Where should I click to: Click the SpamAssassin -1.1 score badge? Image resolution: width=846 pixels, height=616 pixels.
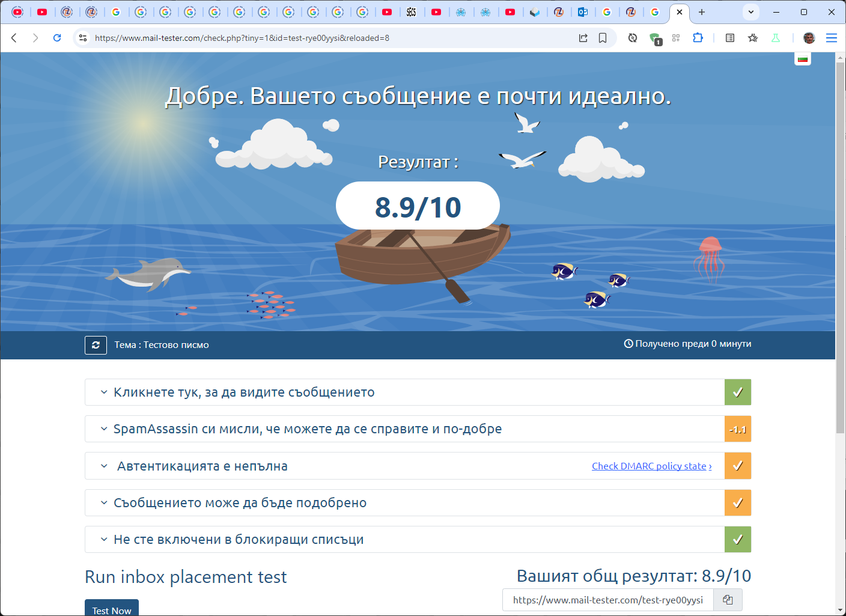(x=737, y=429)
